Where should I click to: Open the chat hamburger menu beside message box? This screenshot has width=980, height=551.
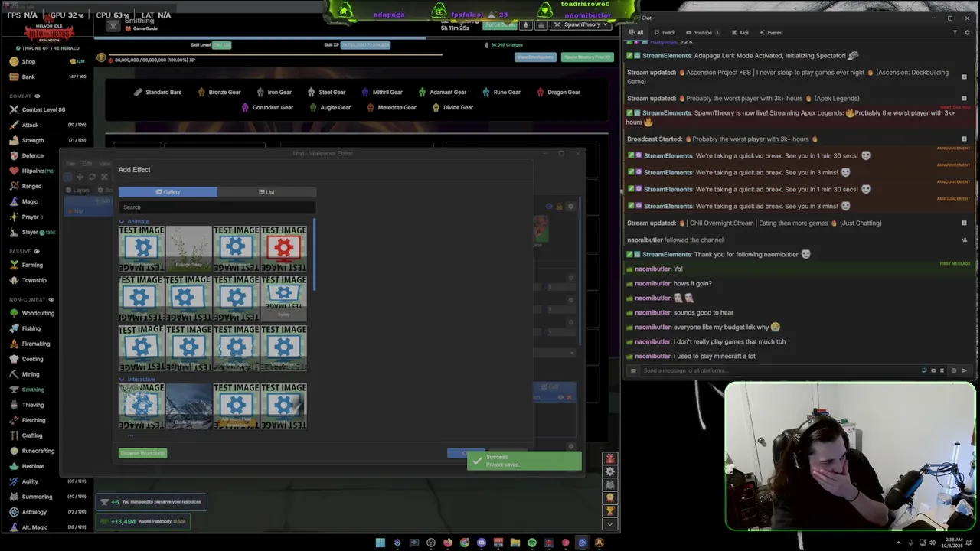tap(632, 370)
